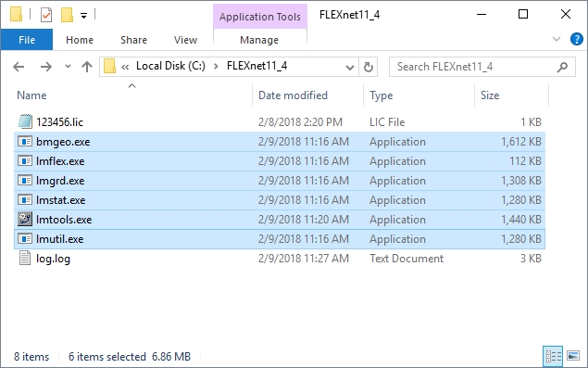Screen dimensions: 588x368
Task: Switch to the View tab
Action: click(x=185, y=40)
